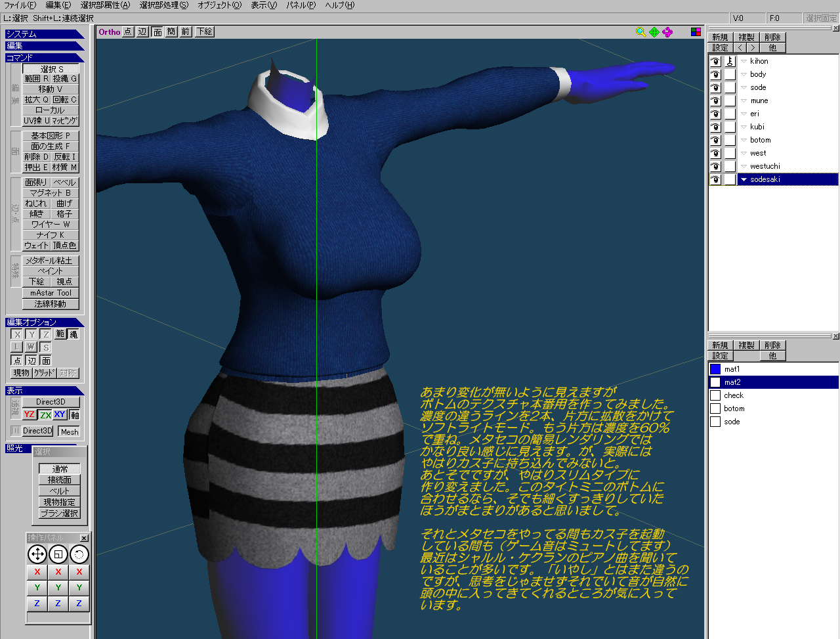Image resolution: width=840 pixels, height=639 pixels.
Task: Click the yellow magnifier zoom icon
Action: click(x=640, y=32)
